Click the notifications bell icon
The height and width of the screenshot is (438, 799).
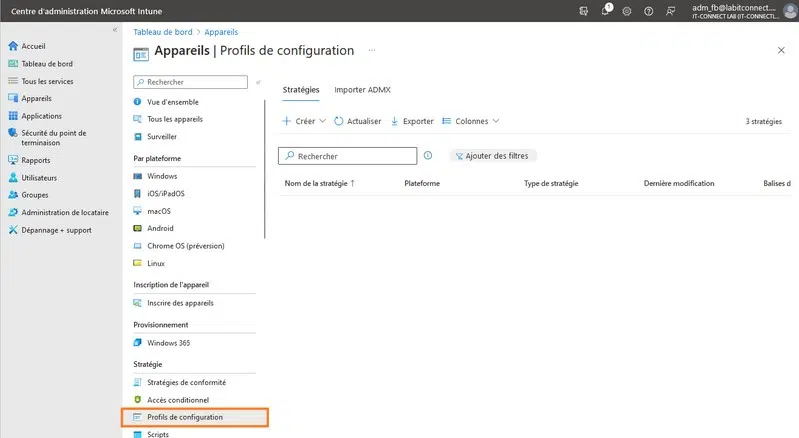(x=605, y=11)
